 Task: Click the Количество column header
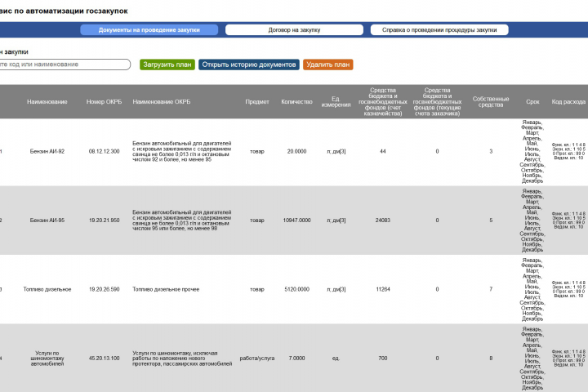coord(296,101)
